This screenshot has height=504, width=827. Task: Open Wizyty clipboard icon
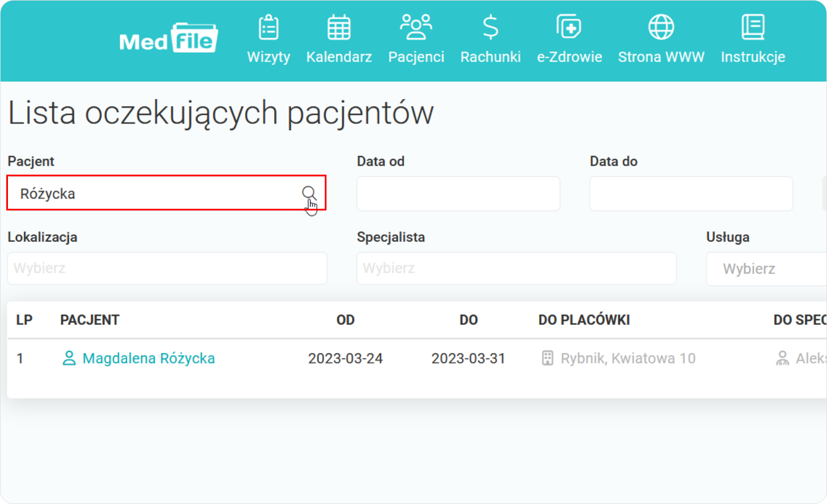click(x=268, y=27)
